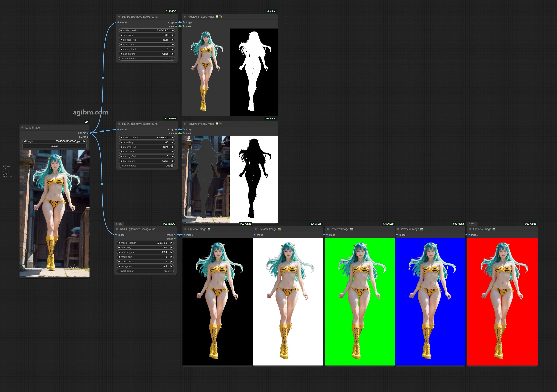The width and height of the screenshot is (557, 392).
Task: Click the blue background preview in #38
Action: click(430, 302)
